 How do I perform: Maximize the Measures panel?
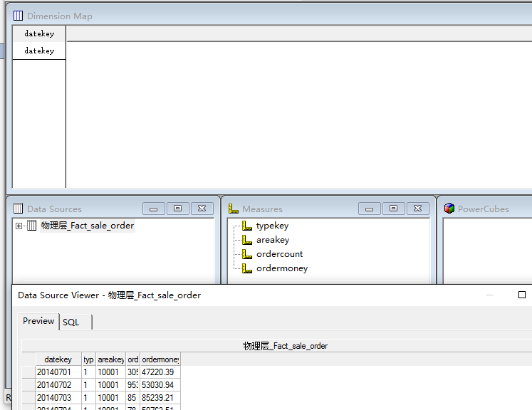pyautogui.click(x=394, y=209)
